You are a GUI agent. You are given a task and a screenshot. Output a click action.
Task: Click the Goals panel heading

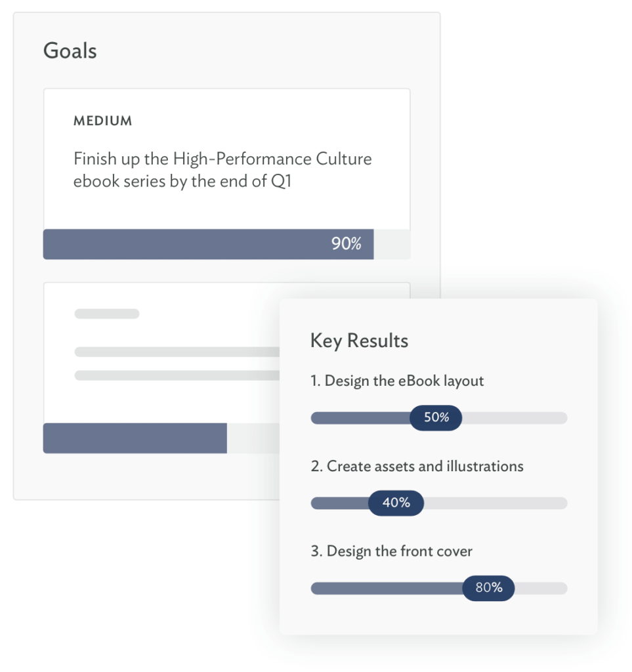click(70, 51)
